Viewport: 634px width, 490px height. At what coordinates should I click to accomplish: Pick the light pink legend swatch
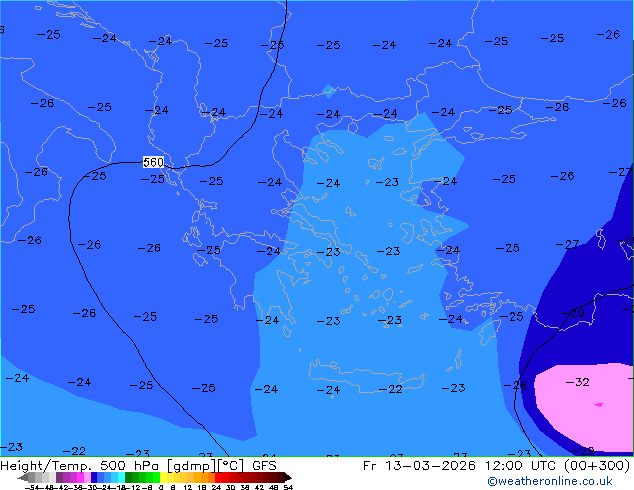tap(87, 477)
